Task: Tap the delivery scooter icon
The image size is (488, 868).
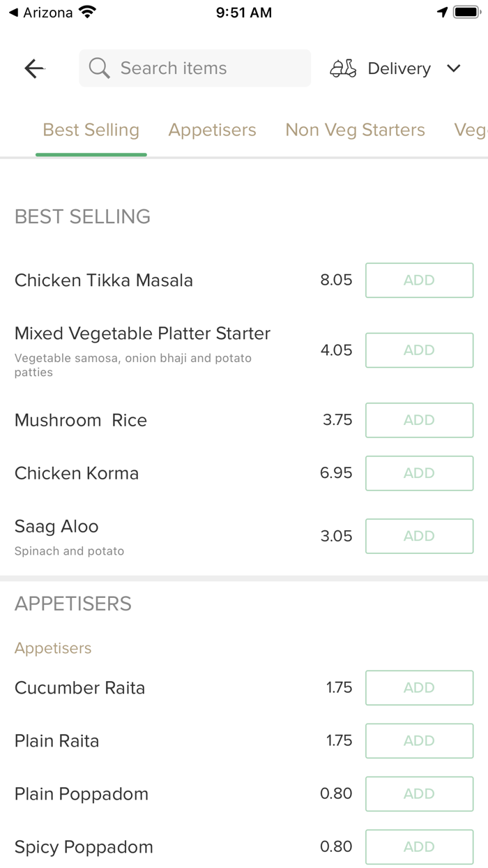Action: 343,68
